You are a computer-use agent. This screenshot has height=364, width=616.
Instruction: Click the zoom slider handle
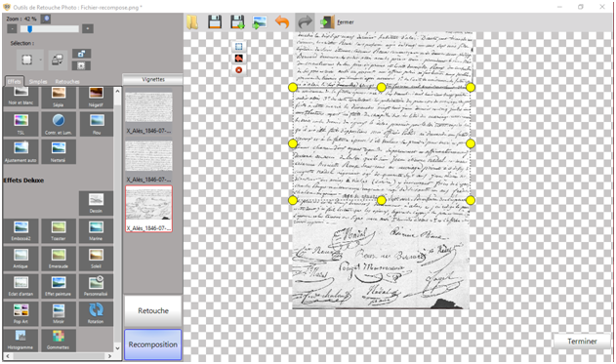(29, 29)
